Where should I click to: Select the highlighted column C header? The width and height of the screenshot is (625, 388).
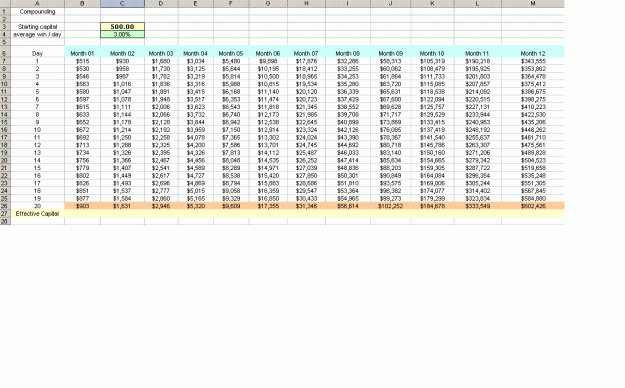pyautogui.click(x=122, y=4)
